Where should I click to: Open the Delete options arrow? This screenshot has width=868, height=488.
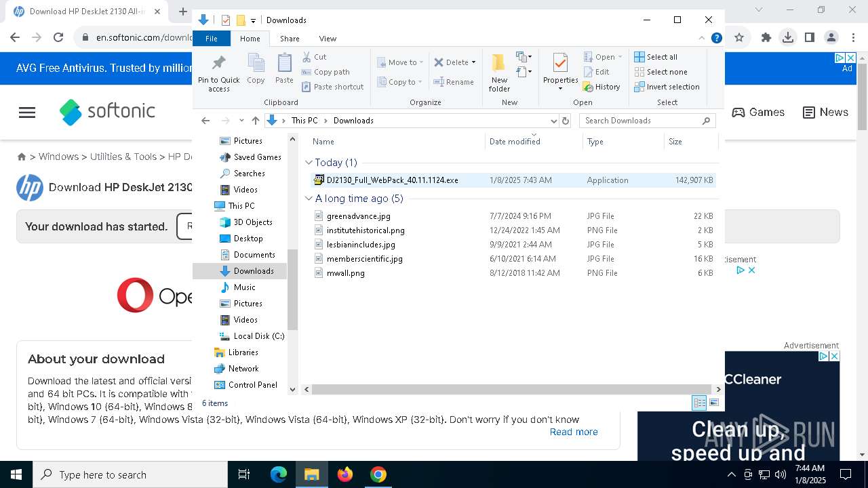click(473, 62)
